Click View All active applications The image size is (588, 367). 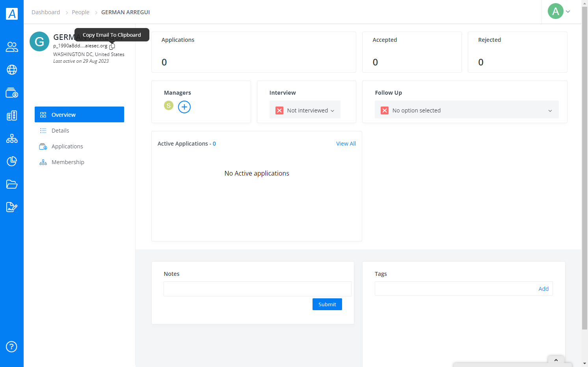point(346,144)
